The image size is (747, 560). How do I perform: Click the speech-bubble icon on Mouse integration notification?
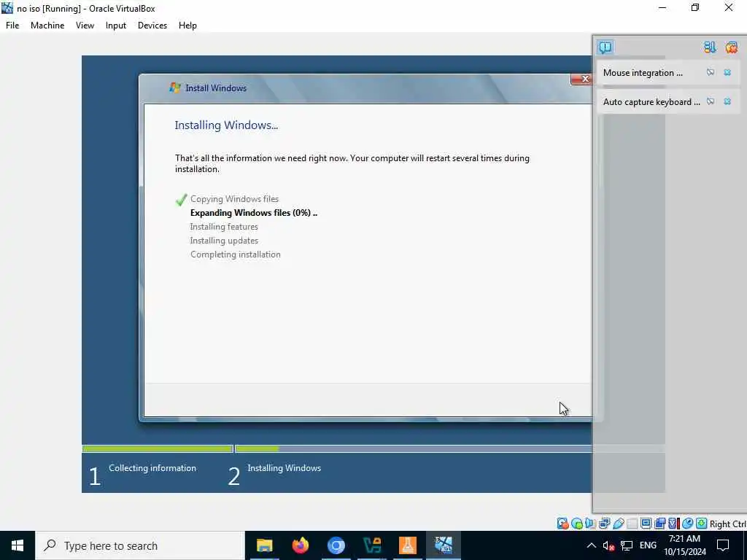pos(711,72)
